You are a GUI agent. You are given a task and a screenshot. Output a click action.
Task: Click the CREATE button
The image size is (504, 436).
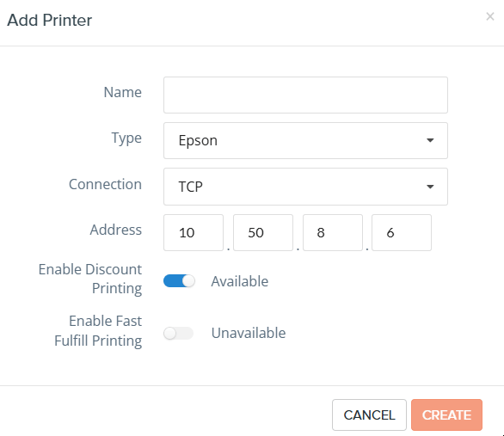[x=446, y=415]
